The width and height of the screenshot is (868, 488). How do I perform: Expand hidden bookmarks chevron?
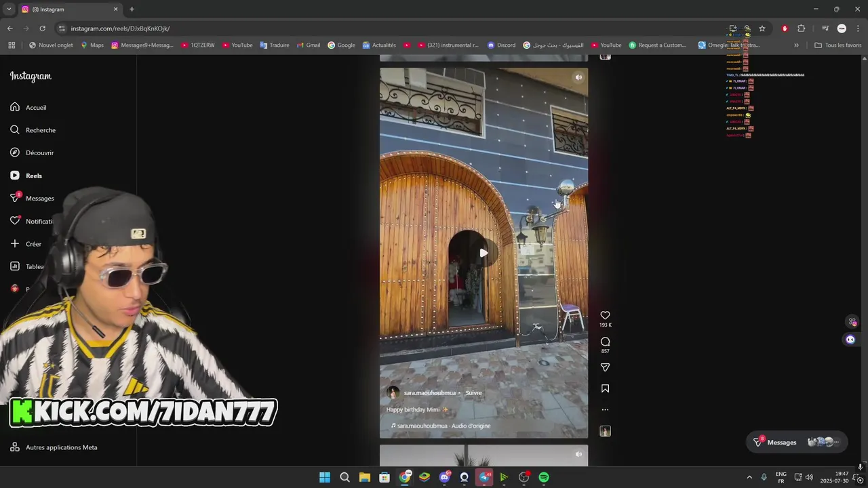tap(796, 45)
